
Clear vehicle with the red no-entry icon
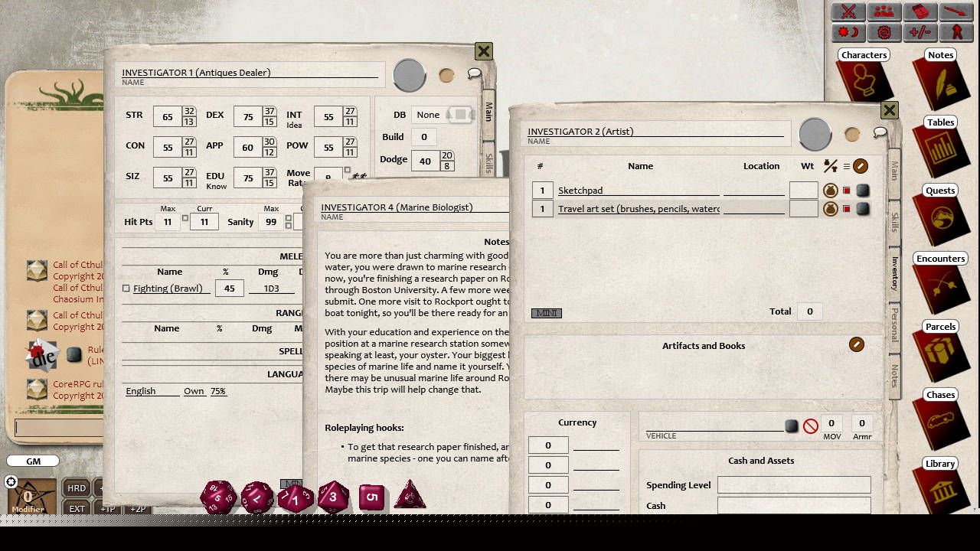(x=811, y=426)
